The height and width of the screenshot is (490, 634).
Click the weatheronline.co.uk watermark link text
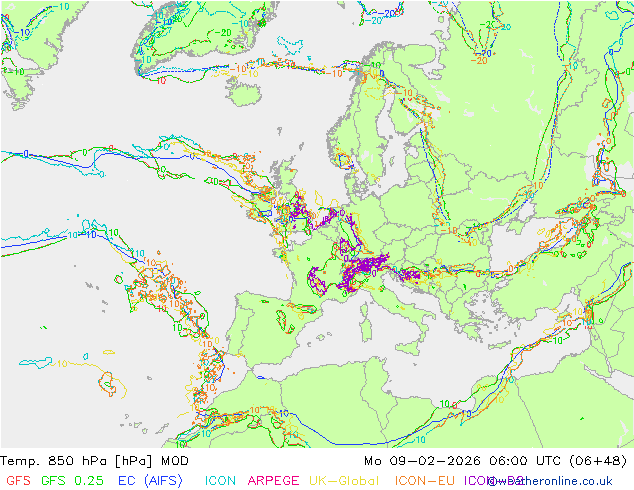point(550,481)
